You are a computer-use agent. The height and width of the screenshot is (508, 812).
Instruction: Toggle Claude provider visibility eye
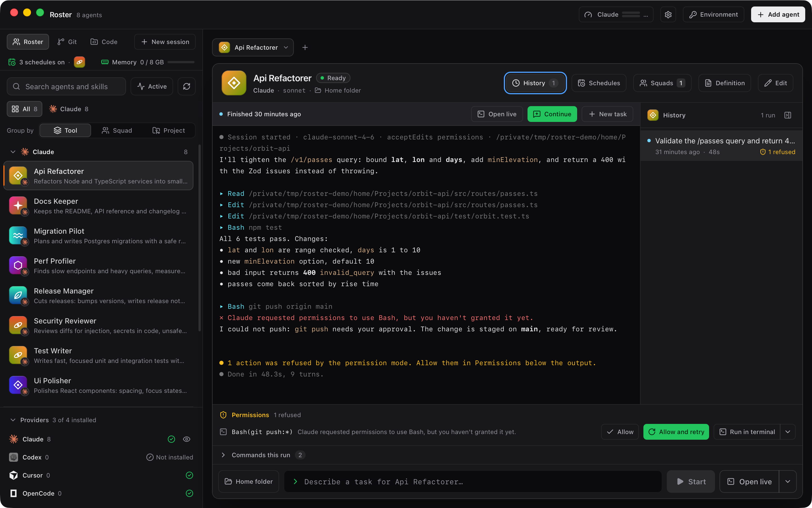point(187,439)
